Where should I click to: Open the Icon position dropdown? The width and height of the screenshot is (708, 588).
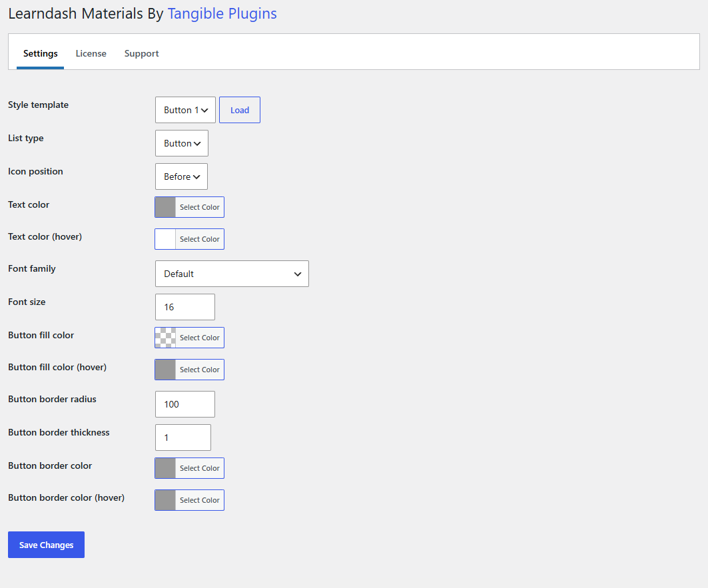[x=182, y=176]
